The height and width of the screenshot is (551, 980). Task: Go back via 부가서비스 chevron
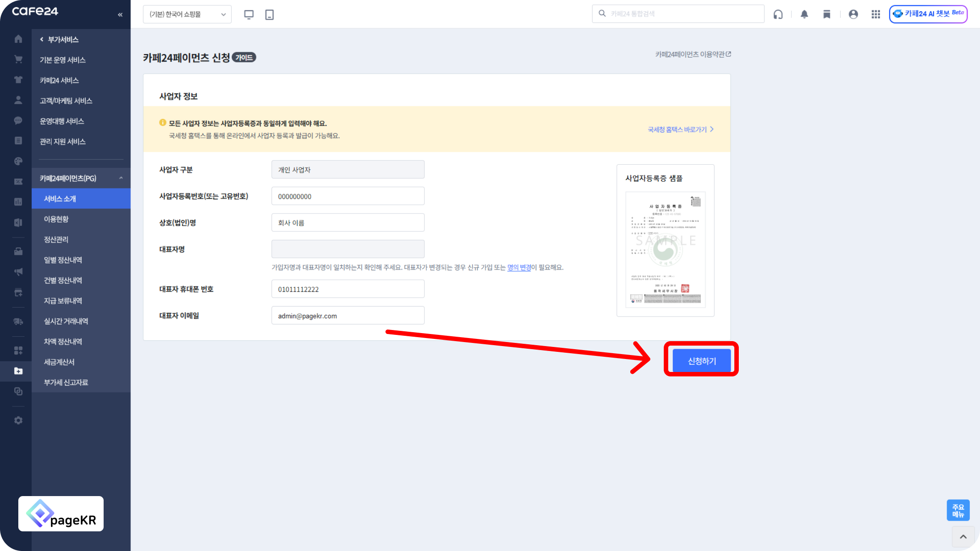42,39
